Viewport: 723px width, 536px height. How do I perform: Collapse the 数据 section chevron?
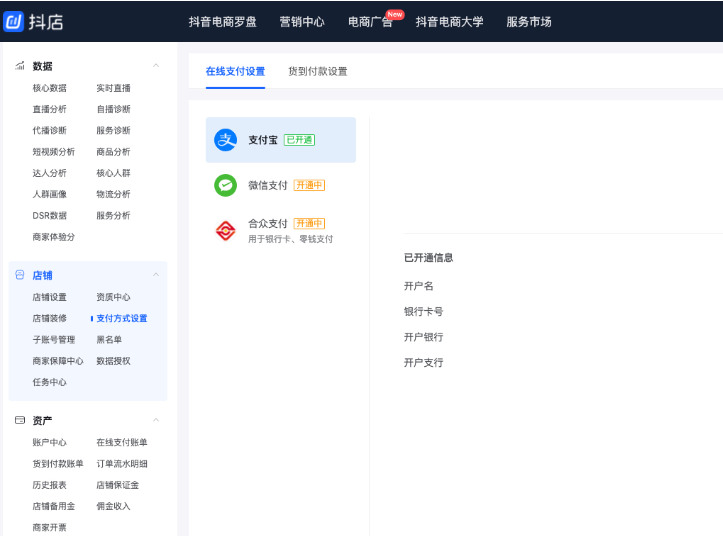click(x=156, y=66)
